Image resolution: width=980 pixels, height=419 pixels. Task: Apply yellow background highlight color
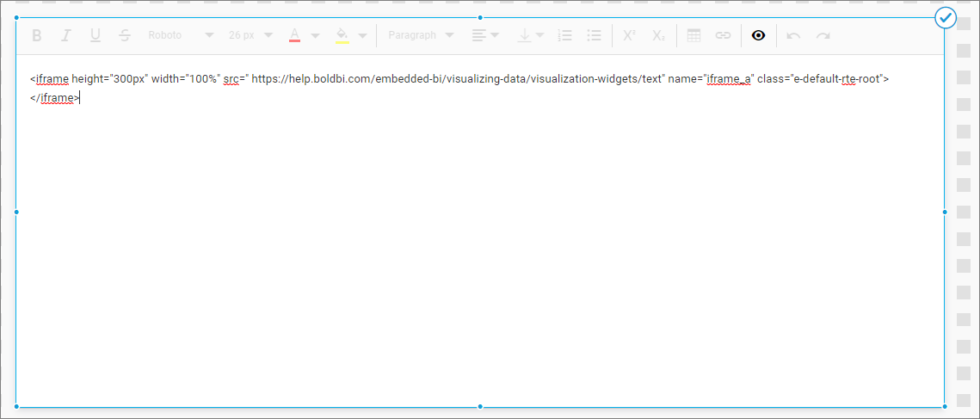[x=342, y=35]
